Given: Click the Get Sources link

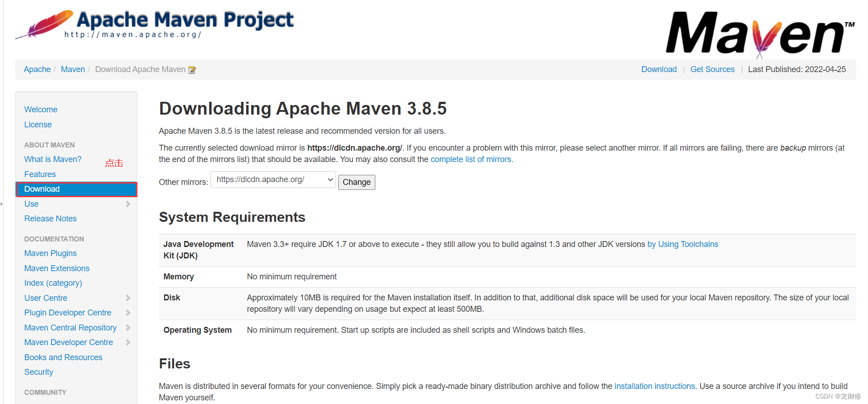Looking at the screenshot, I should (712, 69).
